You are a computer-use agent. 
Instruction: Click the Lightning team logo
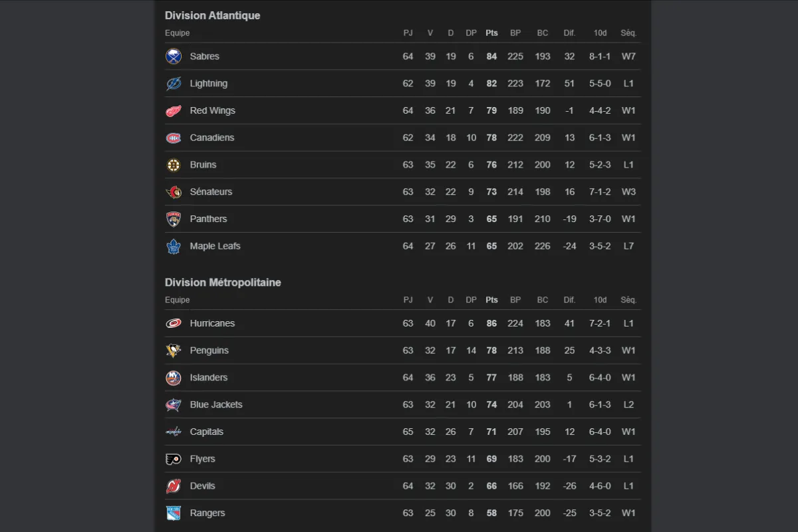point(174,84)
